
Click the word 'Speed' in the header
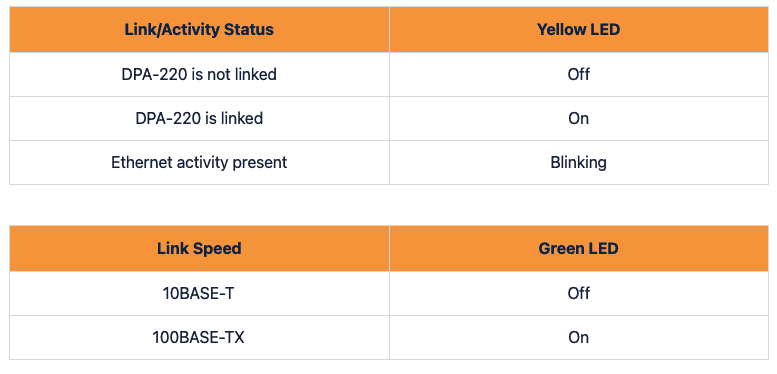221,248
